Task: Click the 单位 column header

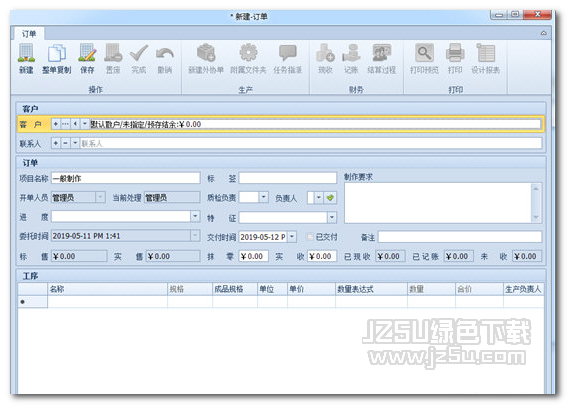Action: point(272,289)
